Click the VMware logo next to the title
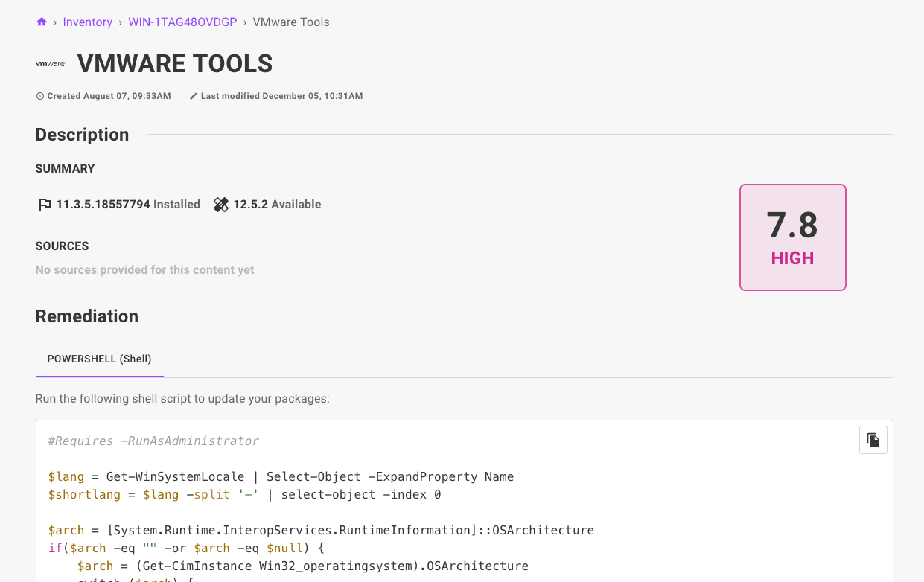Image resolution: width=924 pixels, height=582 pixels. pos(50,63)
